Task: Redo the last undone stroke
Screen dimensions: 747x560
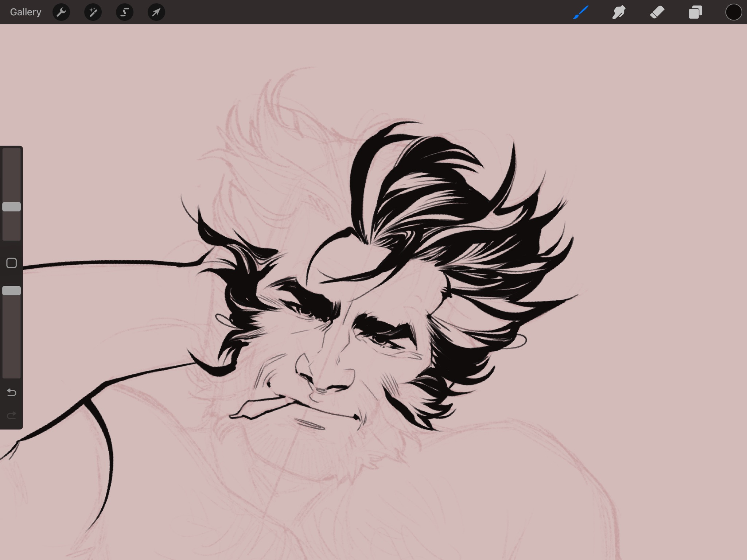Action: click(12, 415)
